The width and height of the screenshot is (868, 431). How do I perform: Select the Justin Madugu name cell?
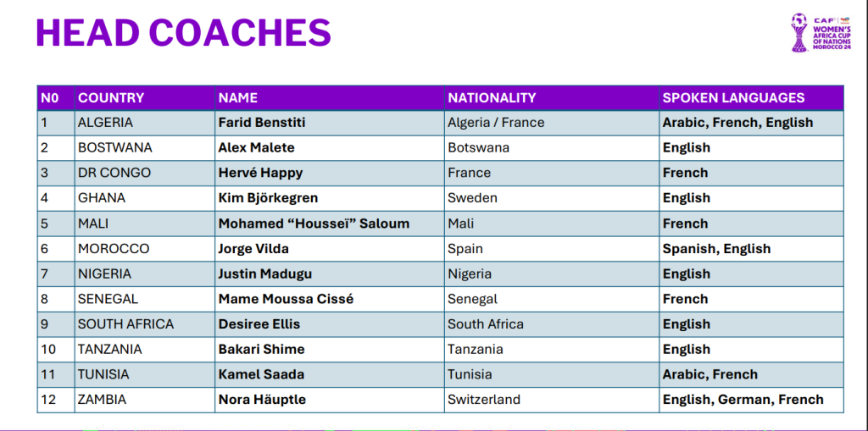coord(330,274)
